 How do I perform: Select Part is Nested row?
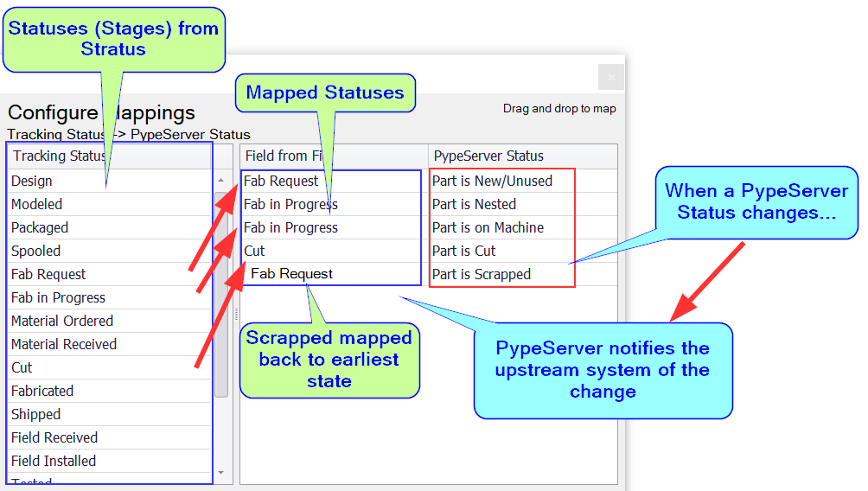click(523, 204)
